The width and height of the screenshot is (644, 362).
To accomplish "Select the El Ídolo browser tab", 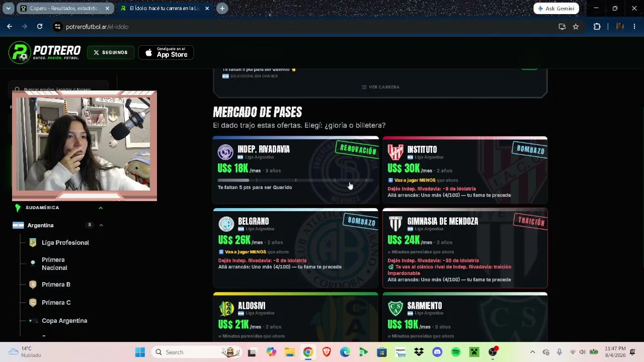I will 164,9.
